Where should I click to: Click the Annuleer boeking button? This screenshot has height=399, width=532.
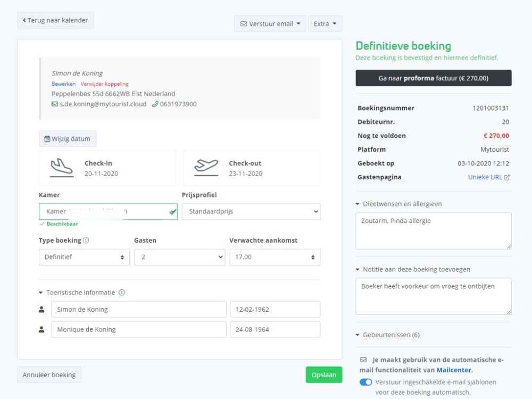tap(49, 375)
